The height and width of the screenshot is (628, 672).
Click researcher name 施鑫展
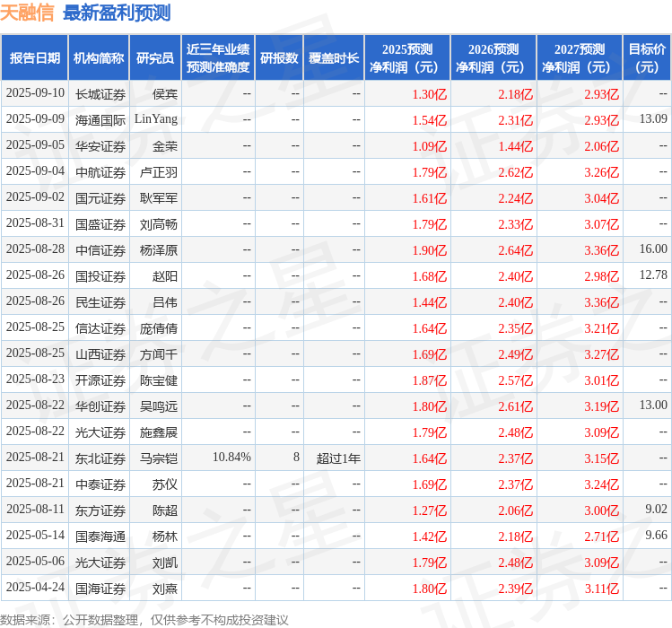[x=159, y=432]
